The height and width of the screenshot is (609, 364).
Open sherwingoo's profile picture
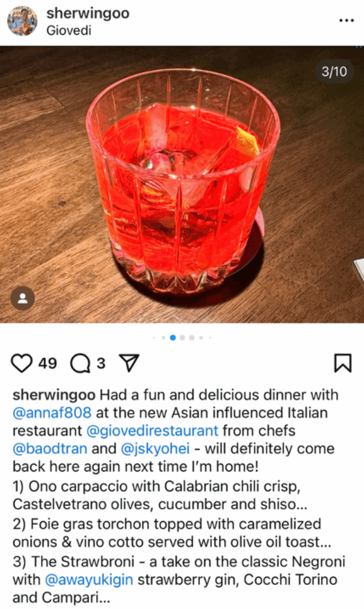pos(22,21)
